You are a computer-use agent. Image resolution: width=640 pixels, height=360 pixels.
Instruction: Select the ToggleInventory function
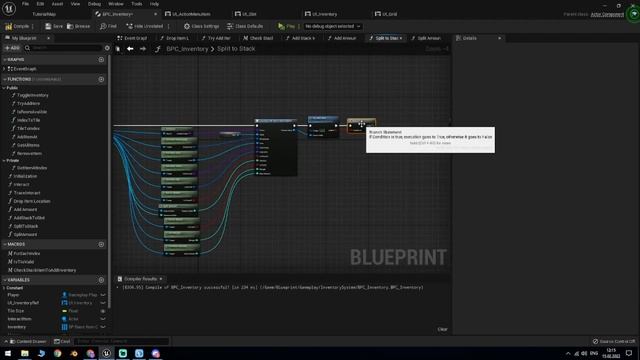[x=33, y=95]
